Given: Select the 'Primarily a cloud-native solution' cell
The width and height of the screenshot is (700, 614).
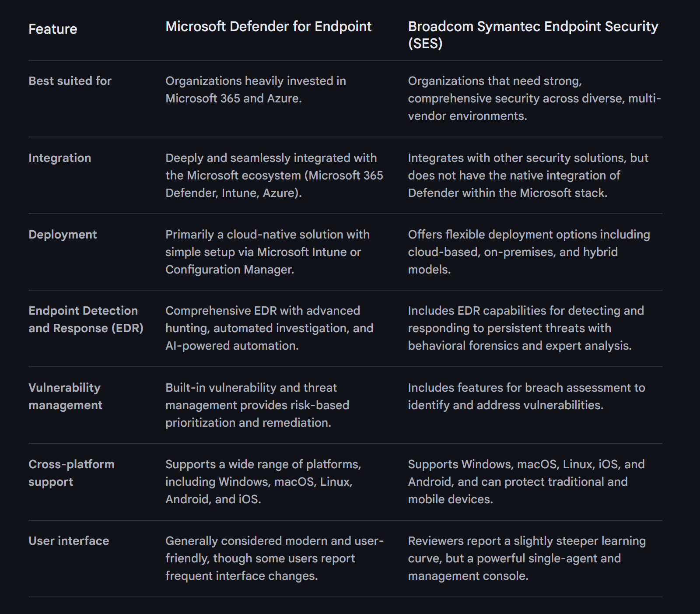Looking at the screenshot, I should pyautogui.click(x=267, y=252).
